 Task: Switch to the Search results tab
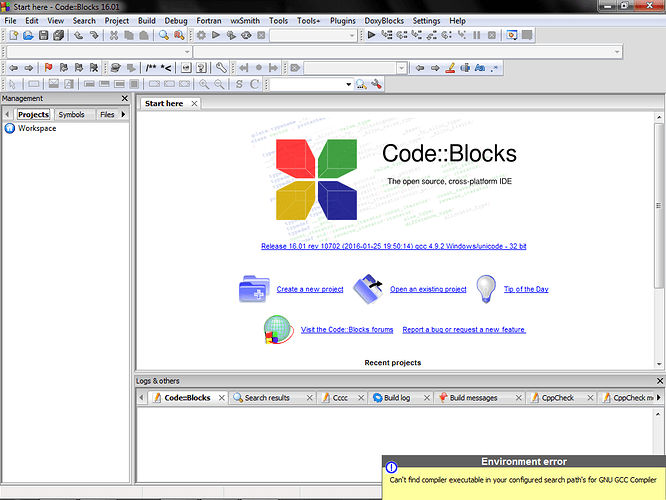point(267,398)
